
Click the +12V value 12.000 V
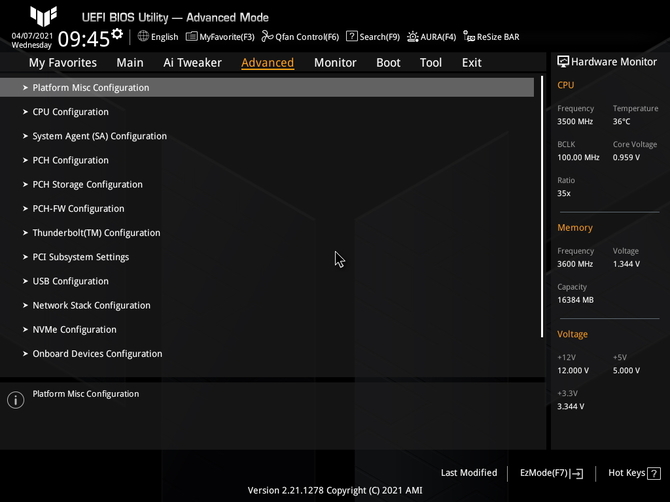tap(573, 370)
